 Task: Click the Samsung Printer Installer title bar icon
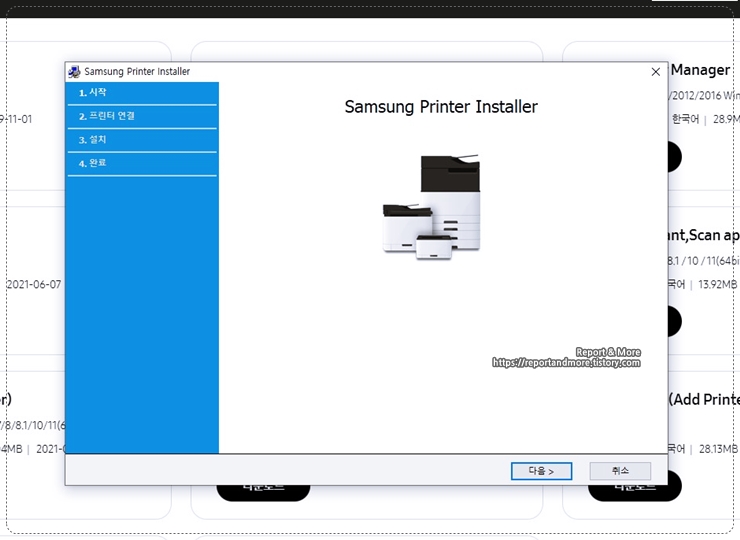click(74, 72)
